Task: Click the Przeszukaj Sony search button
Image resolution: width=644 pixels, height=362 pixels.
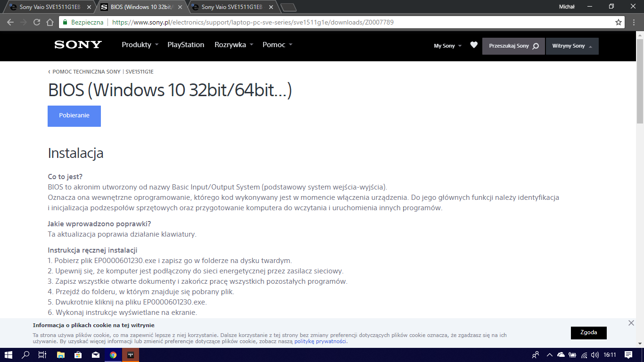Action: coord(513,46)
